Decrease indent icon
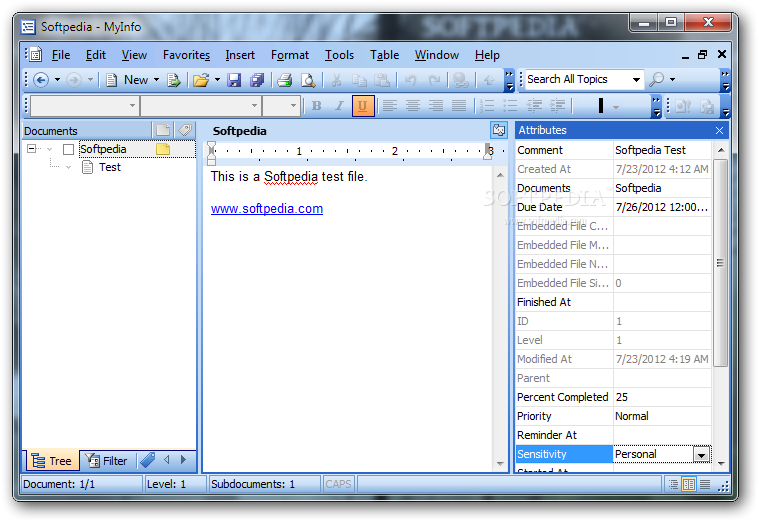Image resolution: width=759 pixels, height=522 pixels. tap(534, 106)
